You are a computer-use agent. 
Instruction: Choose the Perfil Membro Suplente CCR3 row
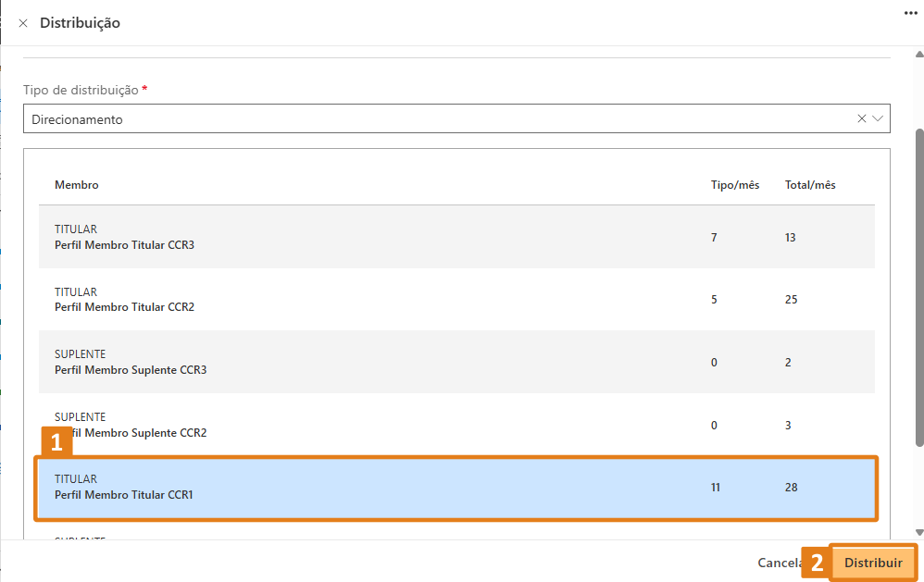[x=456, y=362]
